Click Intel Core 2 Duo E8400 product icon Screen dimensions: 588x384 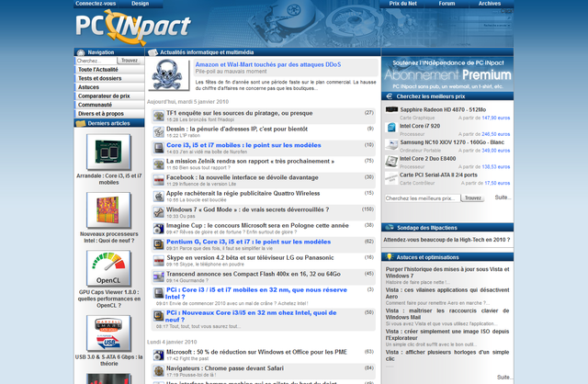point(391,162)
